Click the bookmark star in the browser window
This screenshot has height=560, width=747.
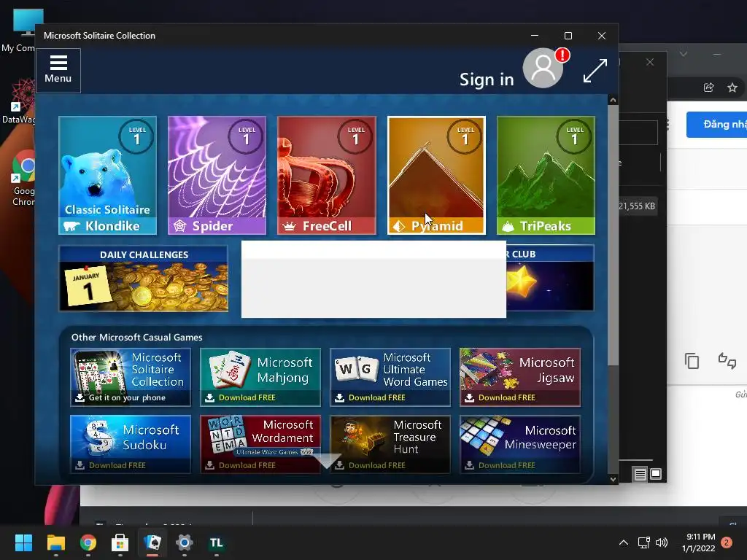(732, 87)
